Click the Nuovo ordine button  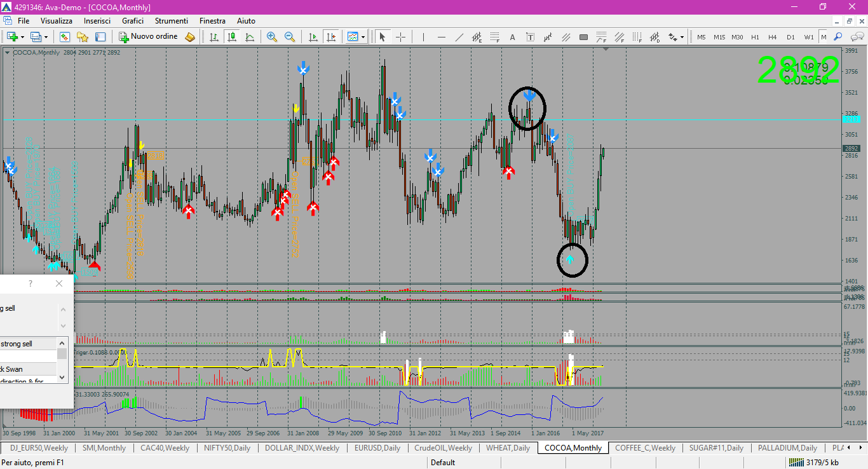pos(149,37)
